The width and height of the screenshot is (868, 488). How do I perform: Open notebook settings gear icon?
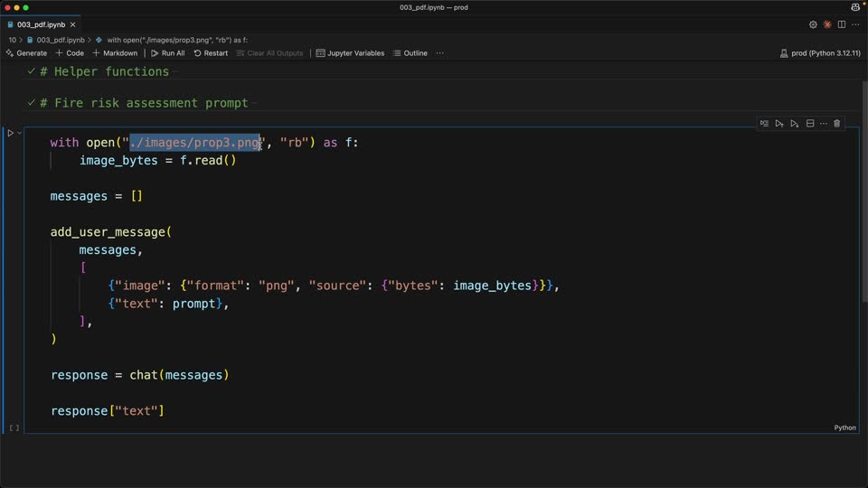[x=813, y=24]
